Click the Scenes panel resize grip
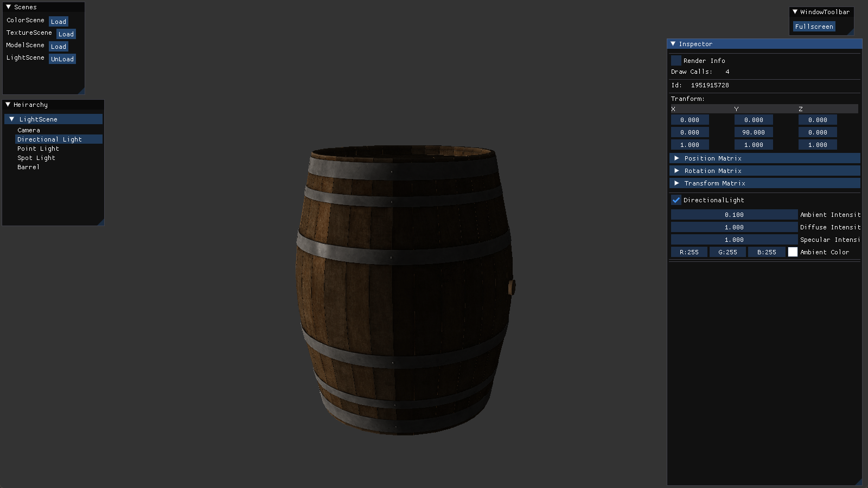This screenshot has height=488, width=868. click(x=81, y=91)
